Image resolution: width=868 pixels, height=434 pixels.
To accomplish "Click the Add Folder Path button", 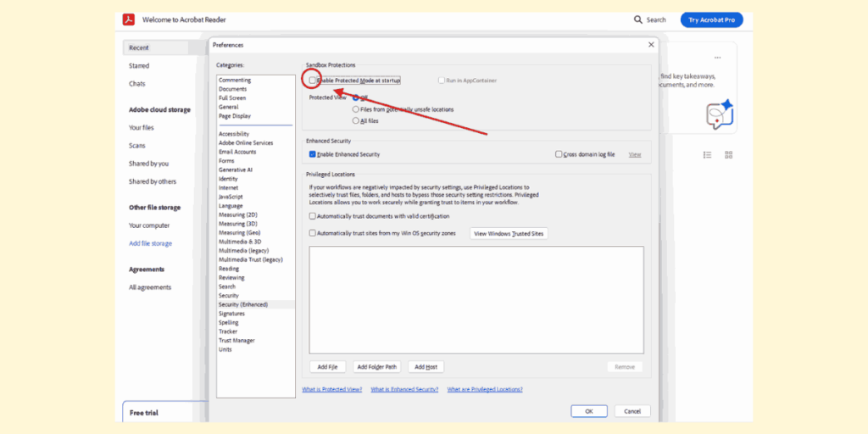I will pyautogui.click(x=377, y=366).
